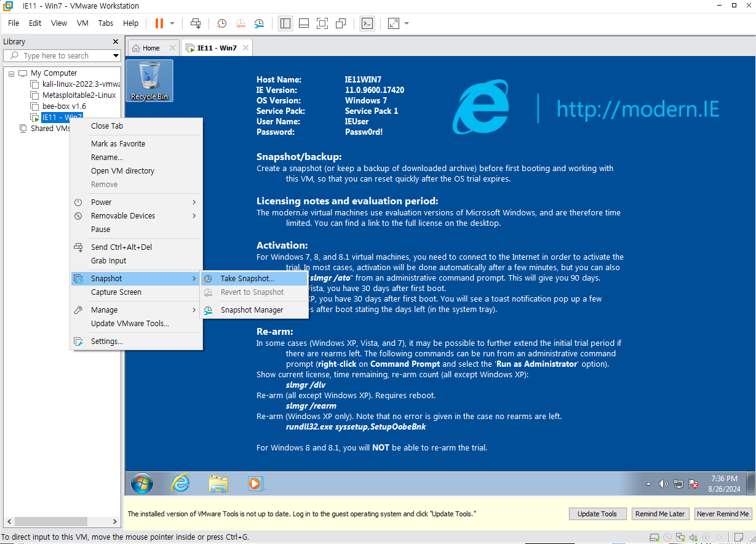Open the library search filter dropdown

tap(116, 55)
